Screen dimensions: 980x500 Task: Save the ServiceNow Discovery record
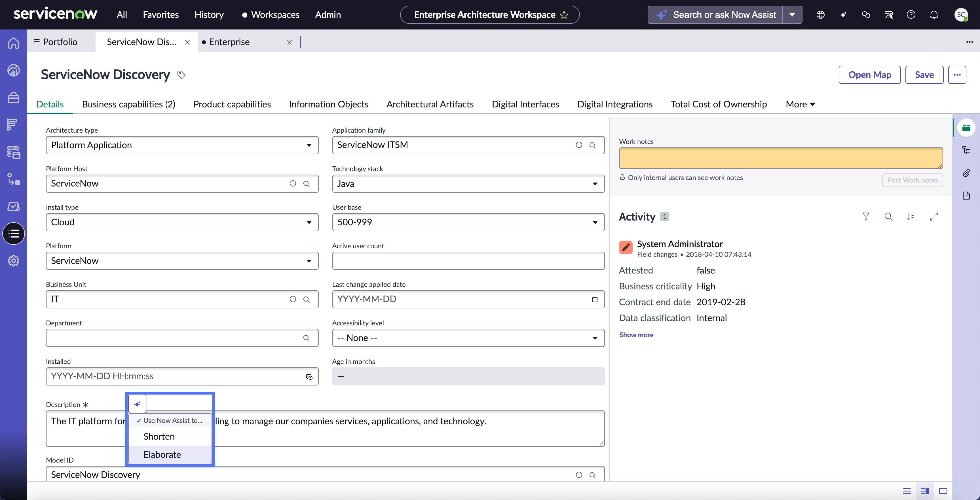(x=924, y=75)
